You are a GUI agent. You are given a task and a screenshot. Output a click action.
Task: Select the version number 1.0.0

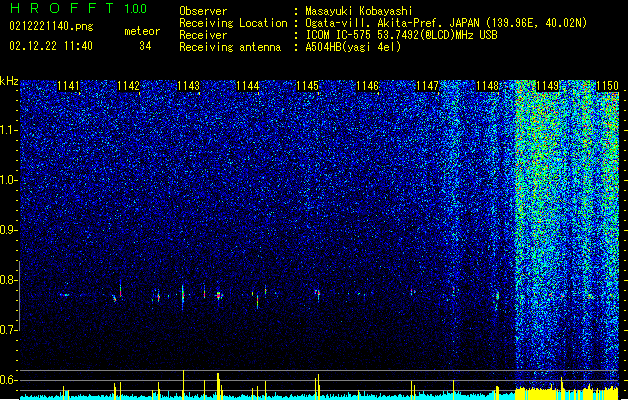pyautogui.click(x=135, y=9)
